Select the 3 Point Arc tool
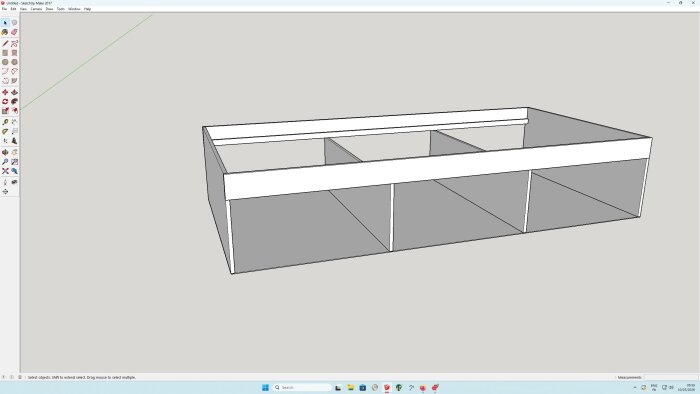Screen dimensions: 700x394 tap(5, 81)
